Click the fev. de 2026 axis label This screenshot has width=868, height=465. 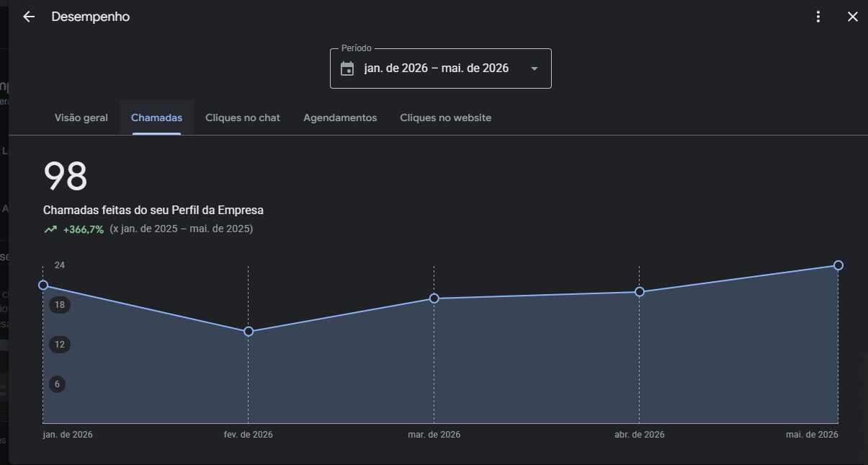[249, 435]
